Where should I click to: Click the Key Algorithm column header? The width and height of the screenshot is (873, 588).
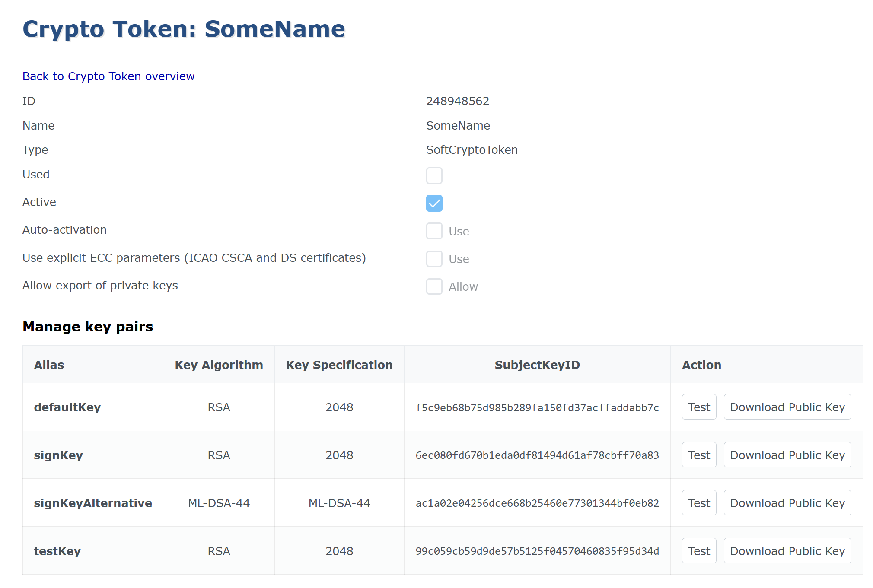pyautogui.click(x=219, y=365)
